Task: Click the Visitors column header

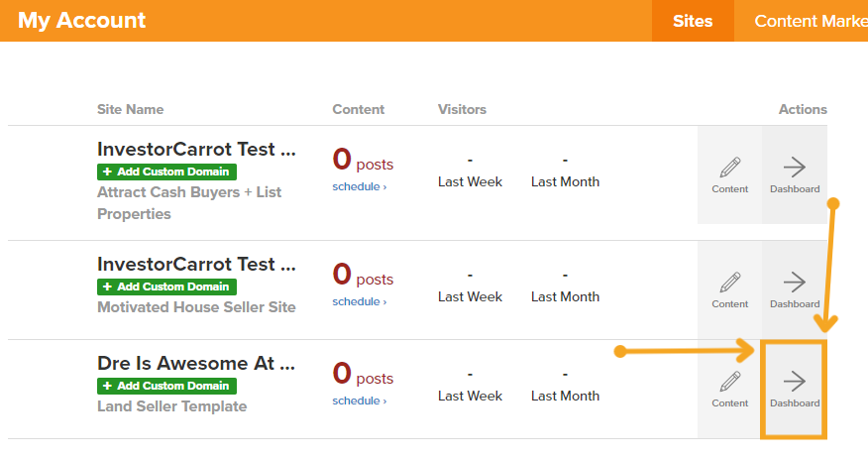Action: (x=462, y=110)
